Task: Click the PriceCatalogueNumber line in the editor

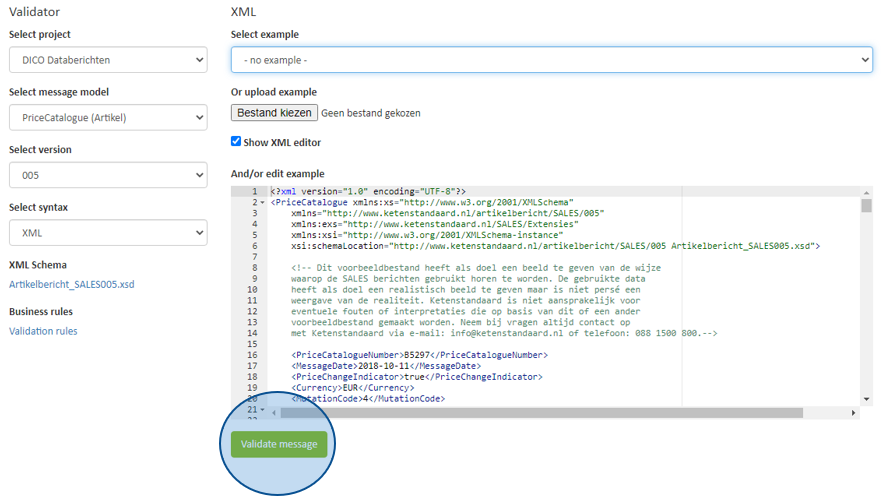Action: click(x=420, y=355)
